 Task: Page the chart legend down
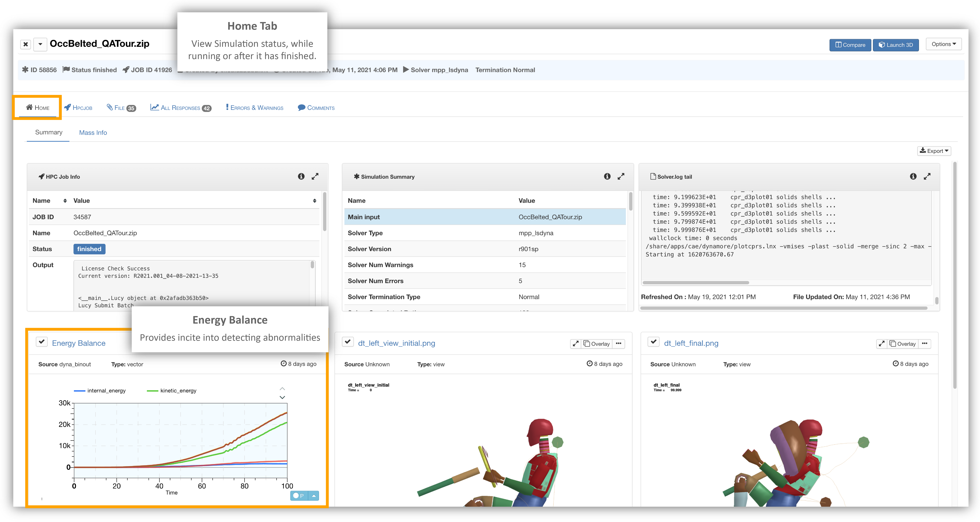click(282, 397)
